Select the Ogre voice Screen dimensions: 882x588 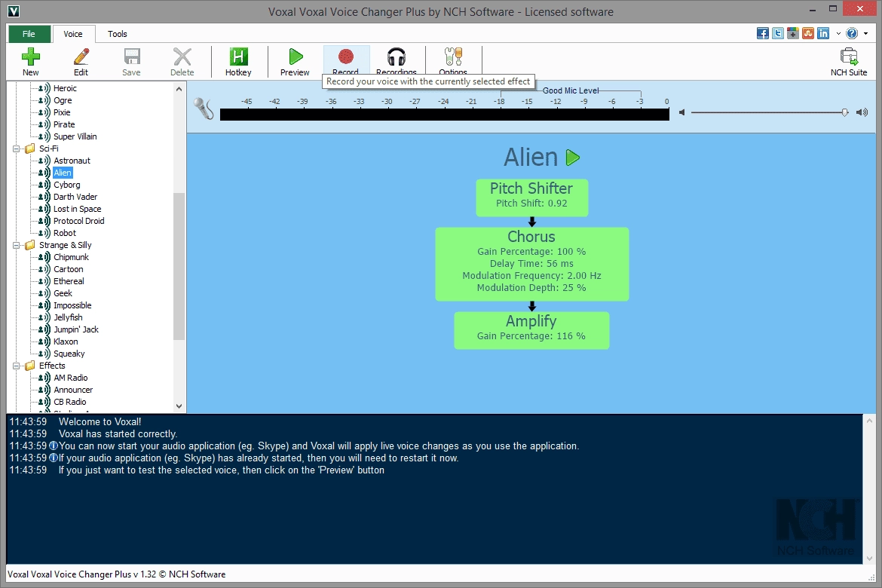point(63,100)
